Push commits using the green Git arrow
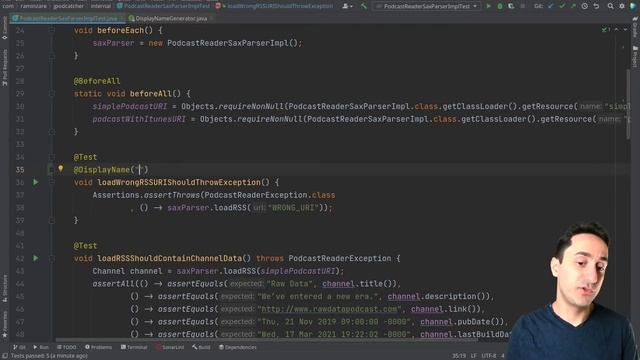This screenshot has width=640, height=360. tap(573, 6)
